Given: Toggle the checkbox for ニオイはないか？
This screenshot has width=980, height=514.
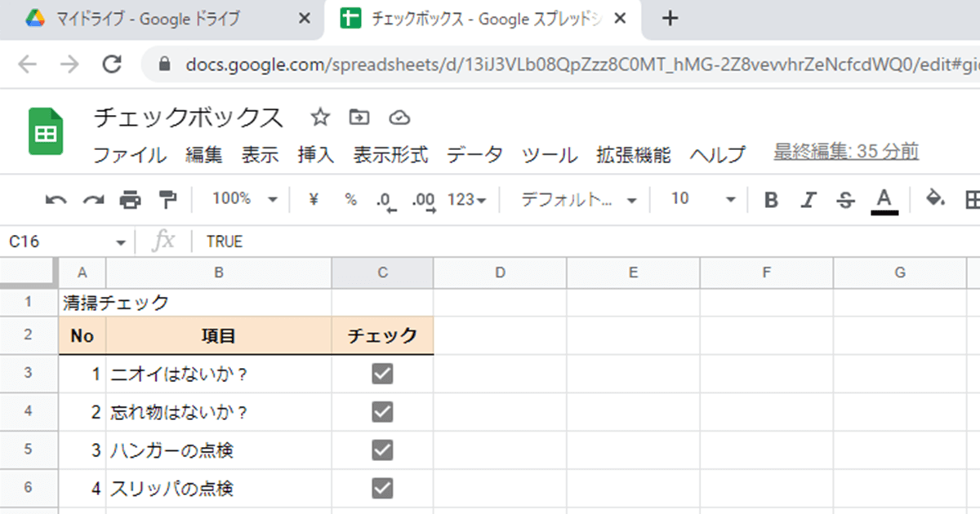Looking at the screenshot, I should pyautogui.click(x=381, y=373).
